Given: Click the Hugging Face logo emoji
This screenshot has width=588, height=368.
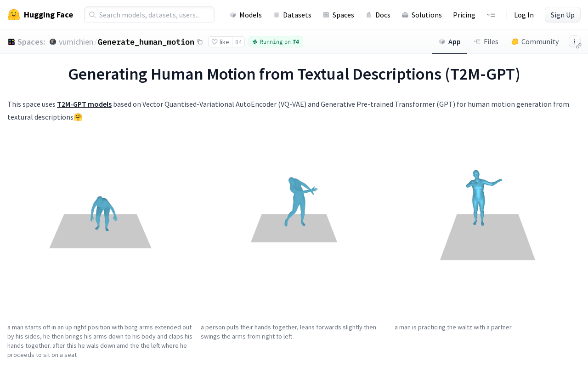Looking at the screenshot, I should coord(14,15).
